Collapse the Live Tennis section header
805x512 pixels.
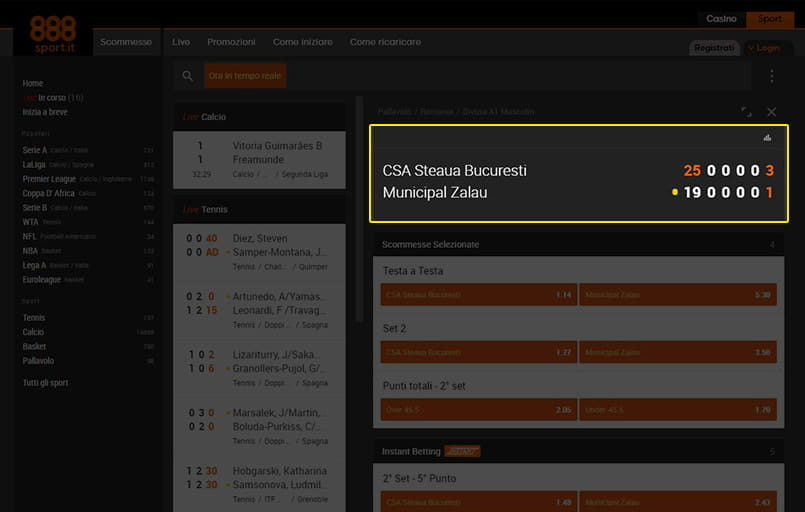[259, 210]
